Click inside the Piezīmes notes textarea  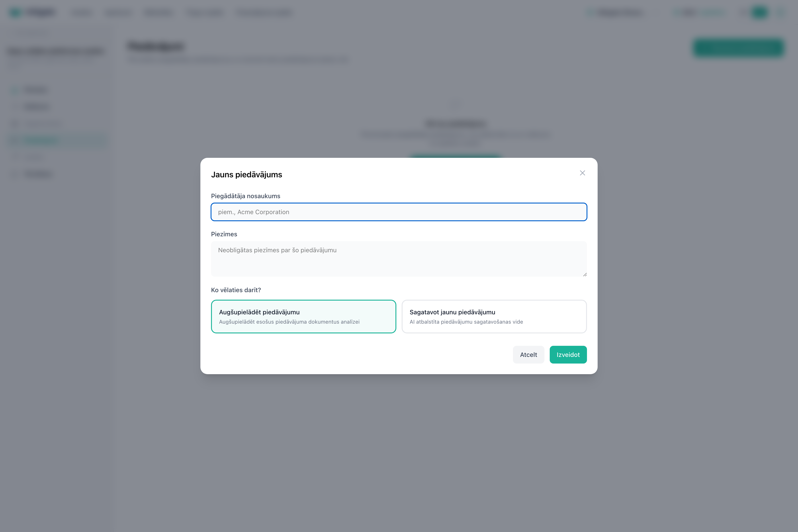399,259
